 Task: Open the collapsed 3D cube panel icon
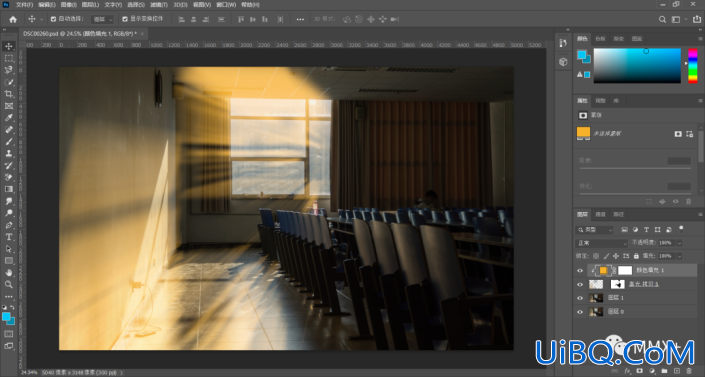click(x=563, y=62)
